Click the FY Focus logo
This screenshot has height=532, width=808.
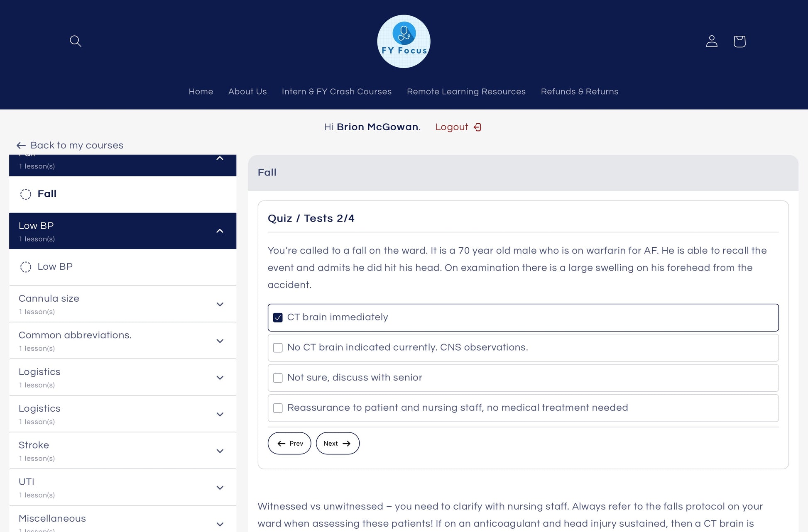click(x=404, y=41)
